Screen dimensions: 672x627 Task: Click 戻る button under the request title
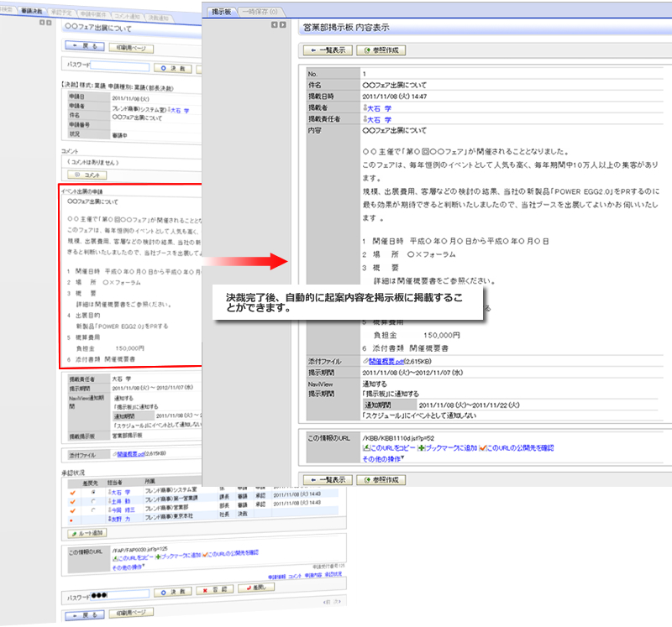tap(85, 45)
